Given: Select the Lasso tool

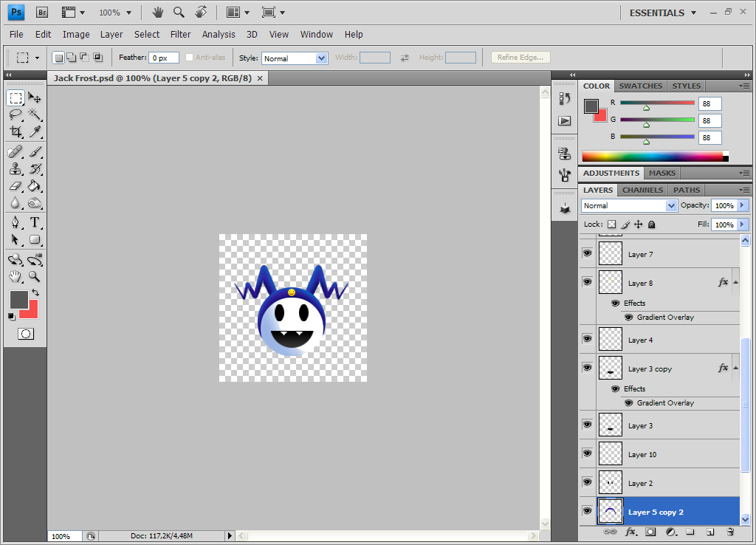Looking at the screenshot, I should 16,114.
